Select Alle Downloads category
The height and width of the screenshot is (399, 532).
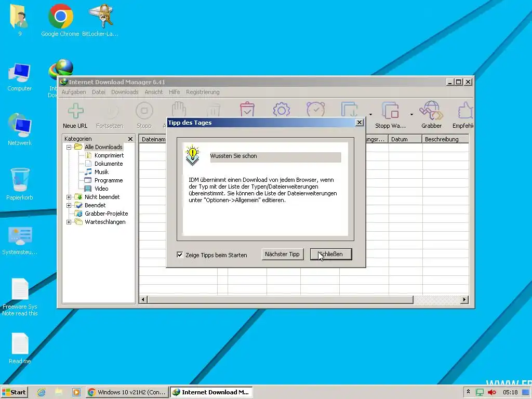coord(103,147)
